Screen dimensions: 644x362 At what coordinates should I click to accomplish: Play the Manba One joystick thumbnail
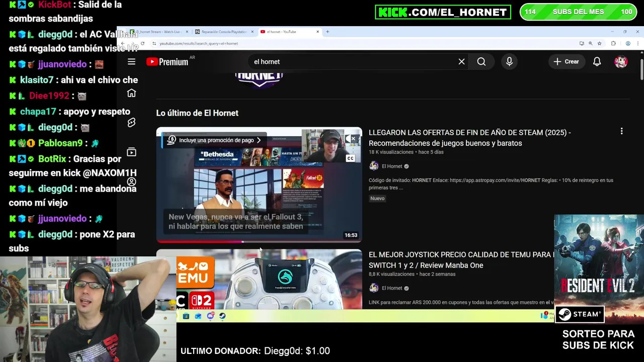259,279
